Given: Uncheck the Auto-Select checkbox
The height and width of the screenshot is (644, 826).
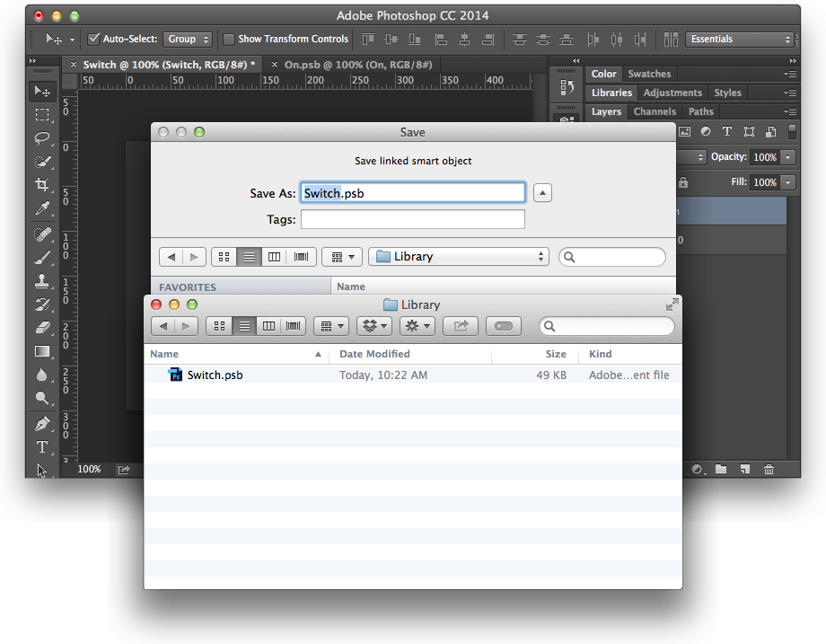Looking at the screenshot, I should coord(93,39).
